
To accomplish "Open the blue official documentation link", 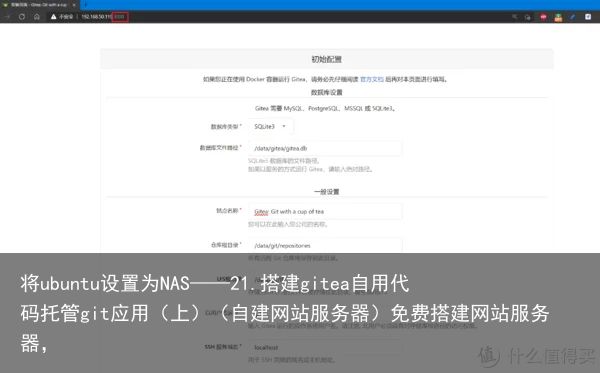I will tap(372, 79).
